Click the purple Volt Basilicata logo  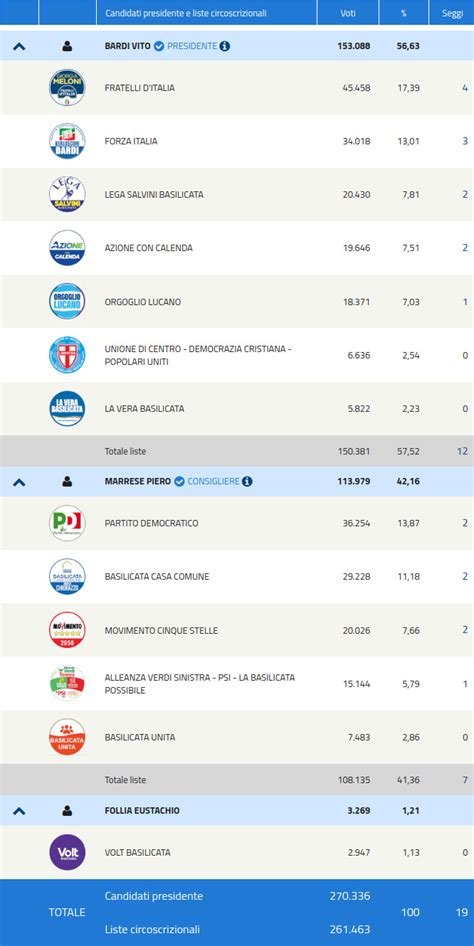[67, 852]
